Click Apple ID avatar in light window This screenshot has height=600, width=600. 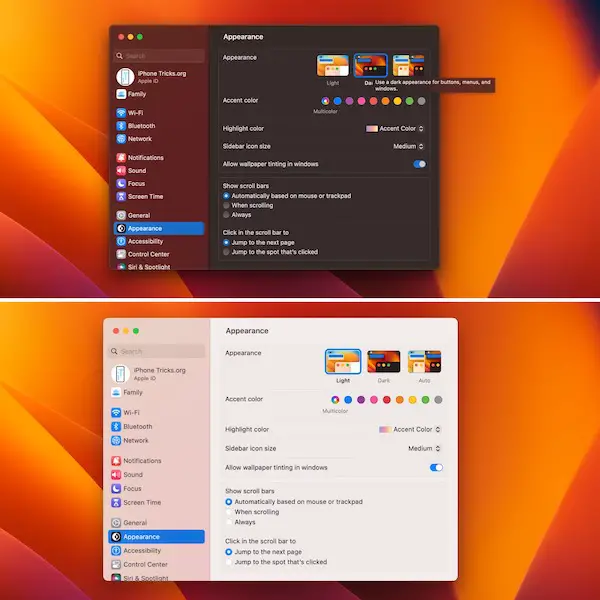pyautogui.click(x=120, y=373)
